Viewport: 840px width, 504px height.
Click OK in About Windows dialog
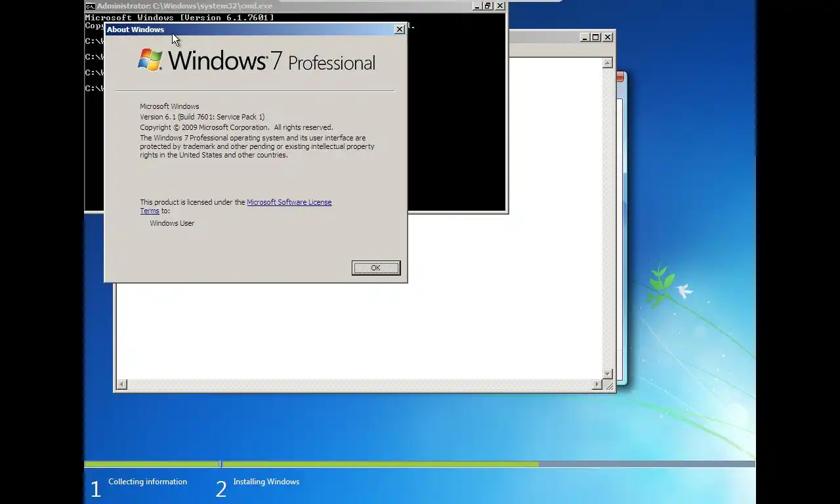tap(376, 268)
